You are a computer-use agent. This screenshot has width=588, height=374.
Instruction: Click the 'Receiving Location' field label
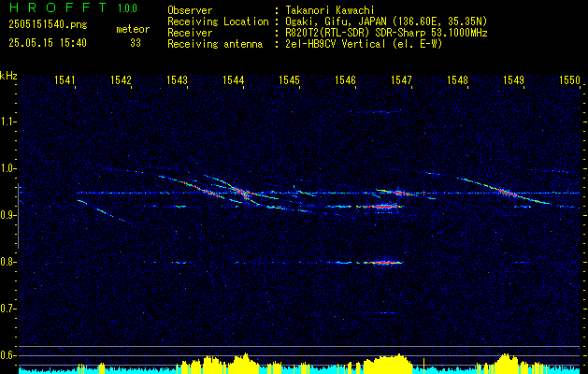point(218,22)
